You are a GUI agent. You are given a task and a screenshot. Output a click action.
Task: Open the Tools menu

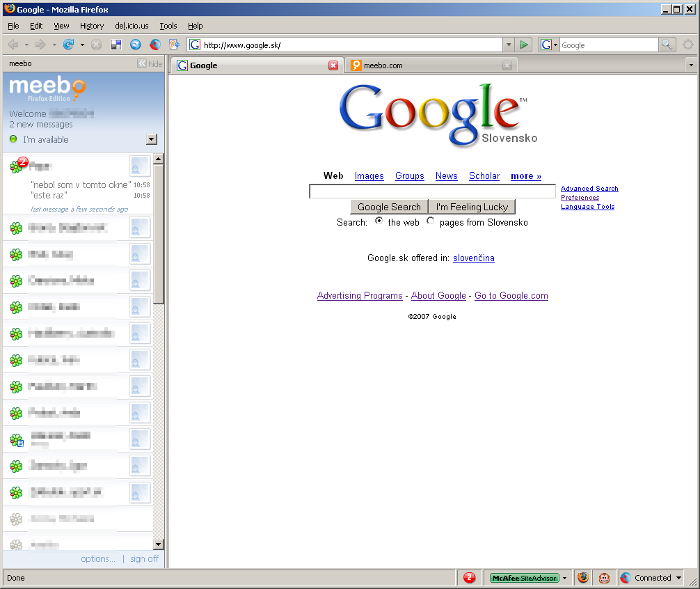pyautogui.click(x=168, y=26)
